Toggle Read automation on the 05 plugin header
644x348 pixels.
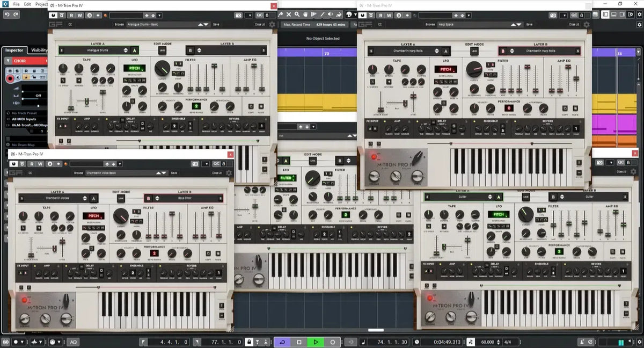point(70,16)
